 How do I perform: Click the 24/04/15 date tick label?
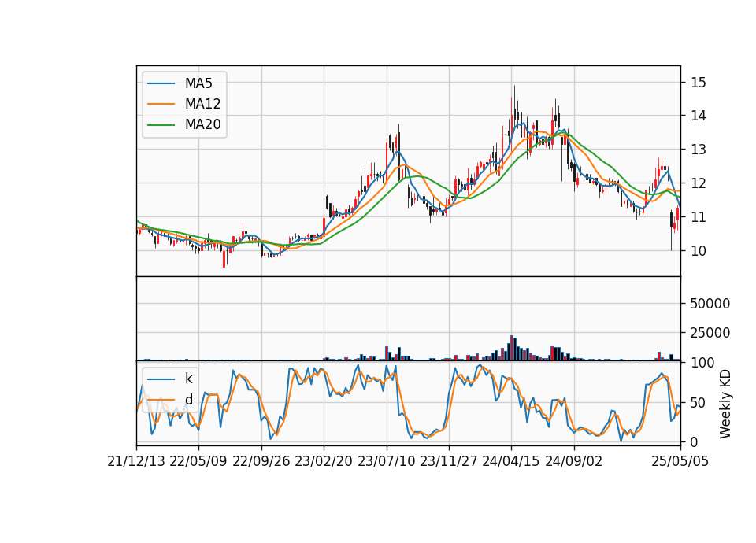tap(511, 462)
